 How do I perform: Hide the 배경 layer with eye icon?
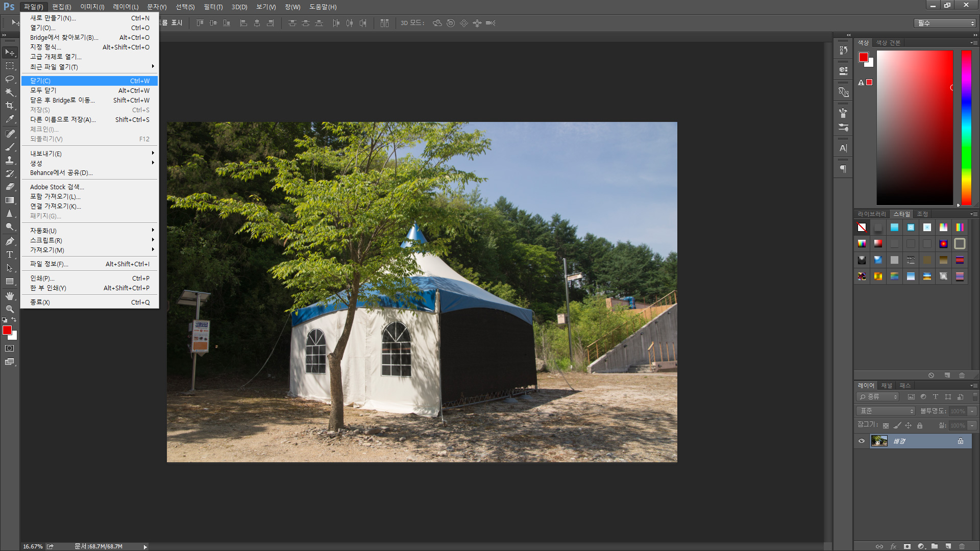tap(862, 441)
